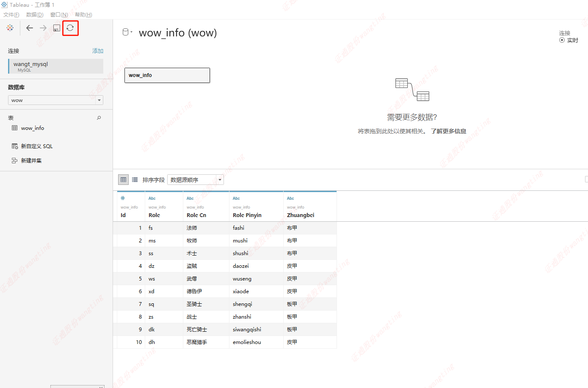
Task: Select the Role Cn cell 圣骑士
Action: (206, 304)
